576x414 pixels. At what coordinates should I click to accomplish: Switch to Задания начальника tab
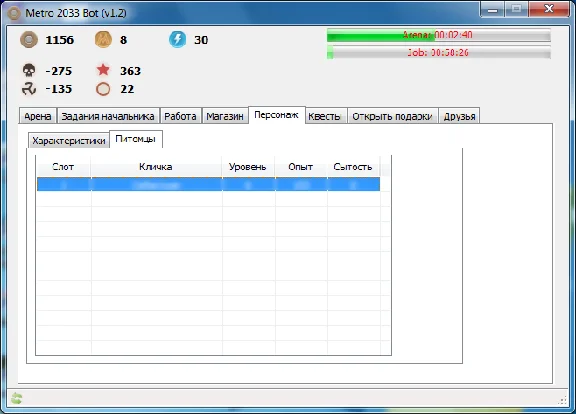click(x=108, y=116)
